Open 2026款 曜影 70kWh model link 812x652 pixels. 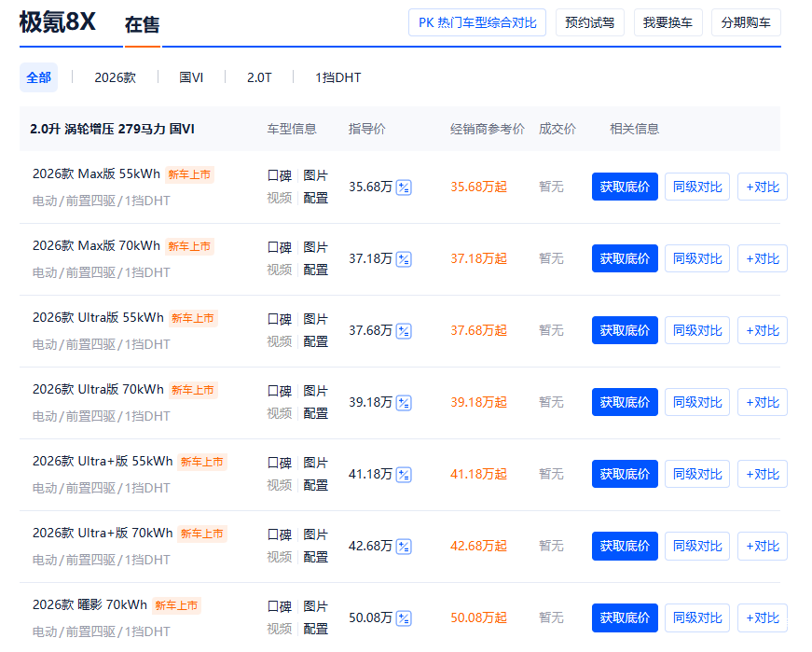(x=89, y=604)
